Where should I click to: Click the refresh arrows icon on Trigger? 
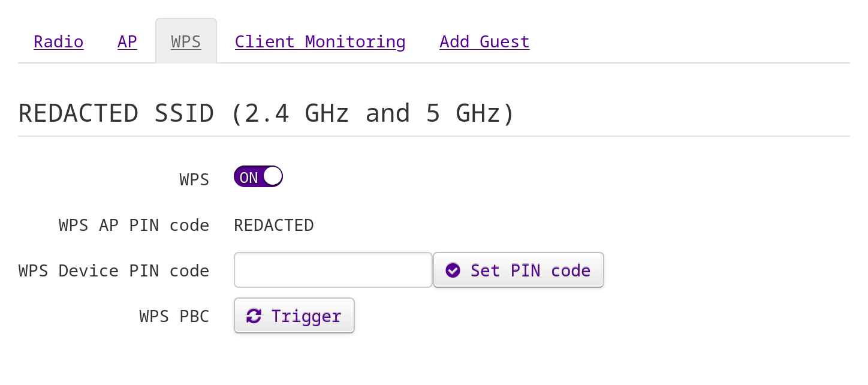click(254, 316)
